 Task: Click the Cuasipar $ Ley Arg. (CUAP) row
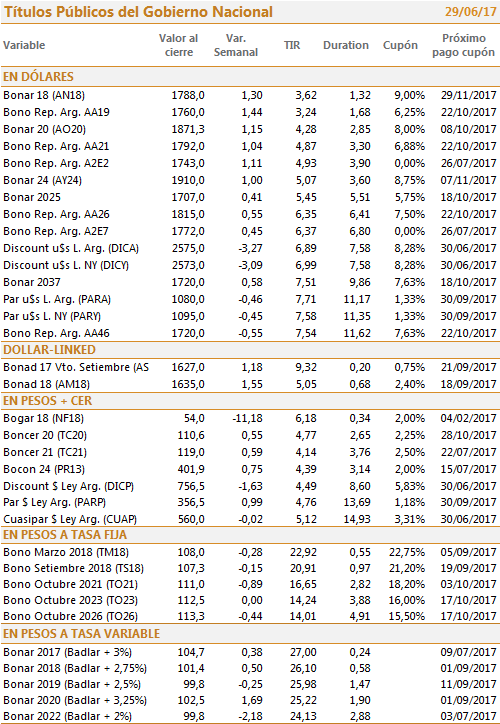point(250,519)
